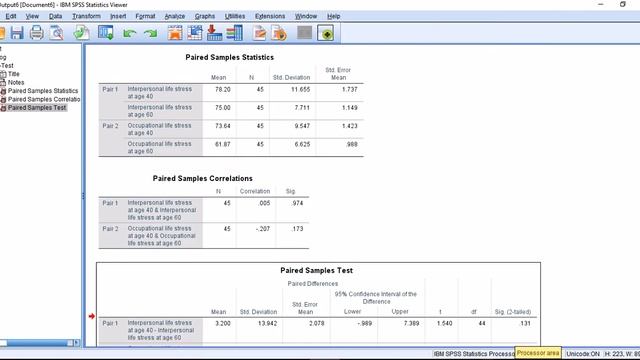The image size is (640, 360).
Task: Click the Sig. value .974
Action: 298,203
